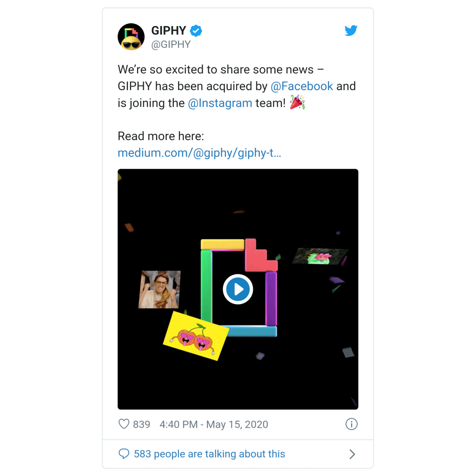Viewport: 476px width, 476px height.
Task: Click the colorful GIPHY logo graphic
Action: click(x=239, y=287)
